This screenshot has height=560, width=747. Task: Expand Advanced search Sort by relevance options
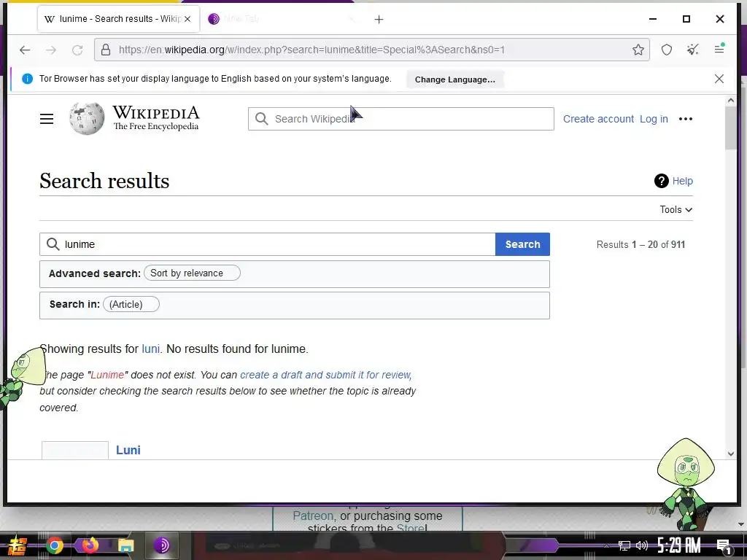[192, 273]
